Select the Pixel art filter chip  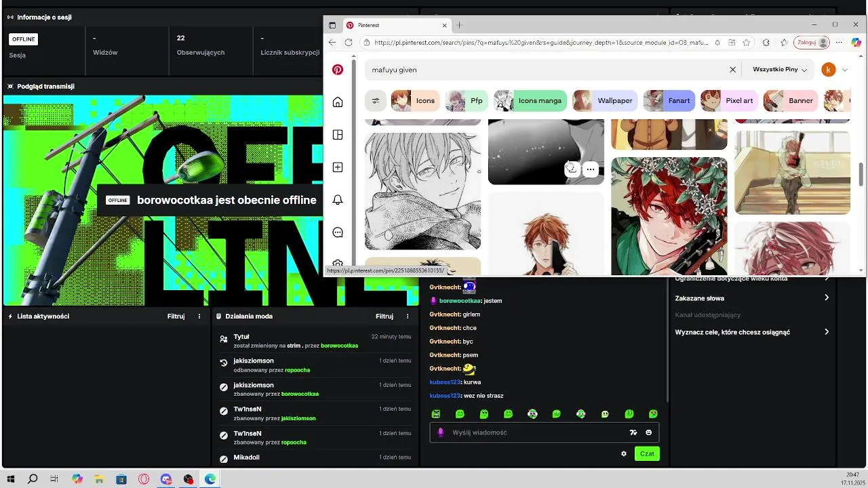[x=729, y=101]
